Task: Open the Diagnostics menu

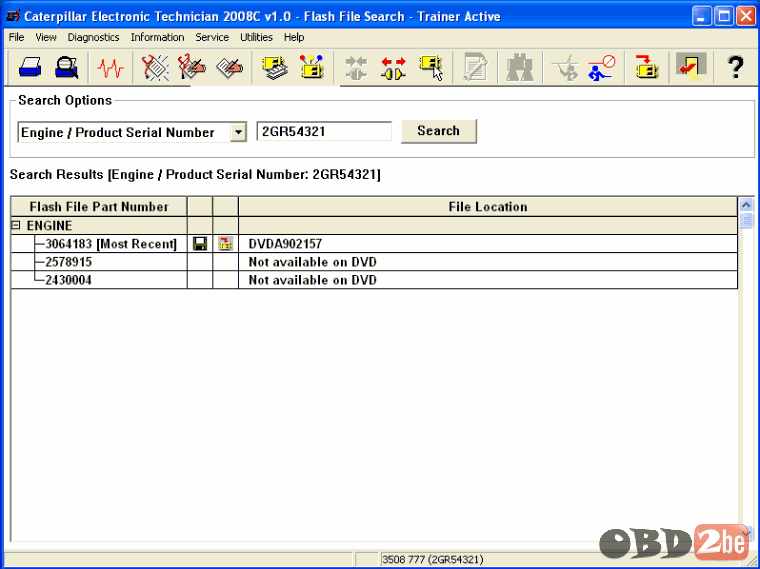Action: (94, 37)
